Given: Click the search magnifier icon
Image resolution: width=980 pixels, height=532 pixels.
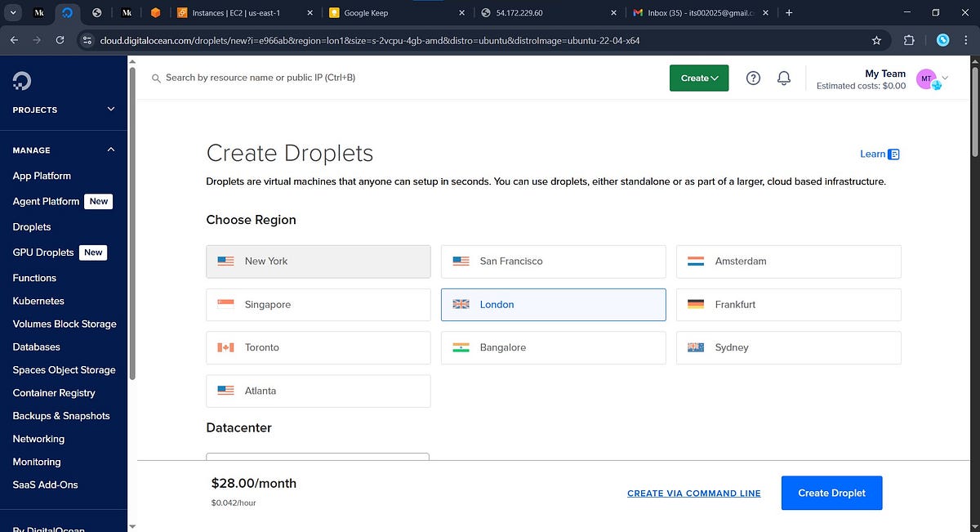Looking at the screenshot, I should click(156, 78).
